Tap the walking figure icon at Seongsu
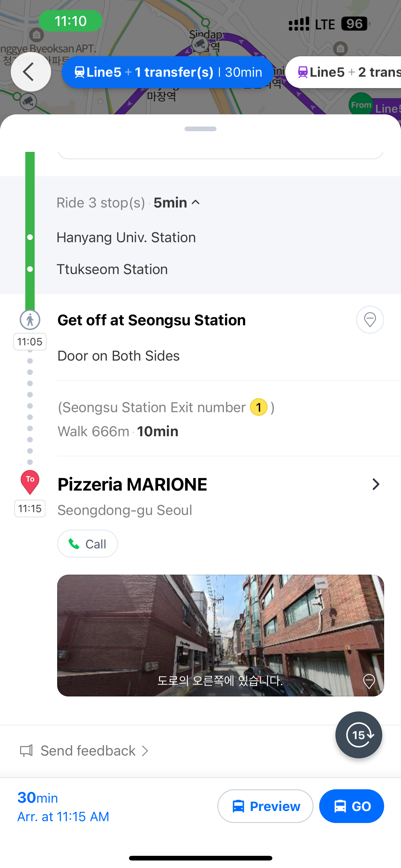This screenshot has height=868, width=401. click(x=30, y=320)
